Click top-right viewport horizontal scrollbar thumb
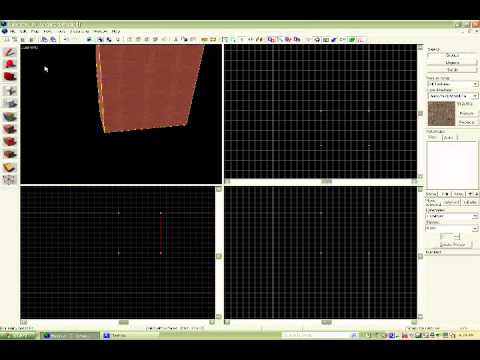 (x=326, y=182)
